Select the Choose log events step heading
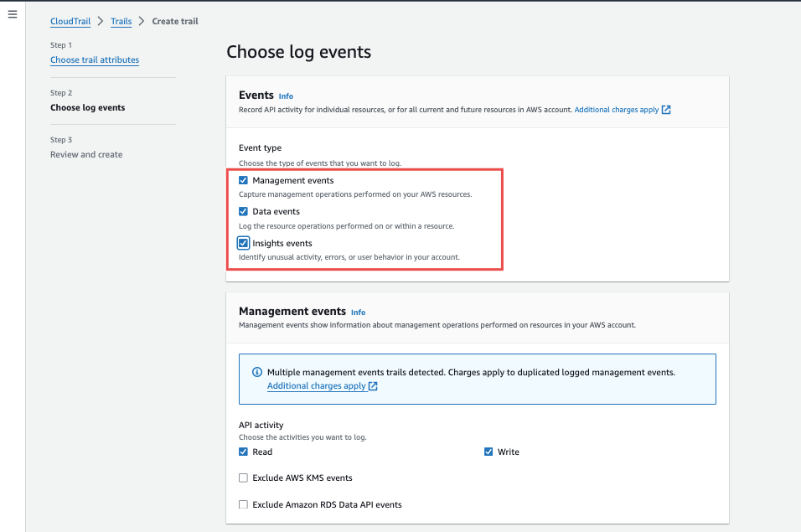 [87, 107]
